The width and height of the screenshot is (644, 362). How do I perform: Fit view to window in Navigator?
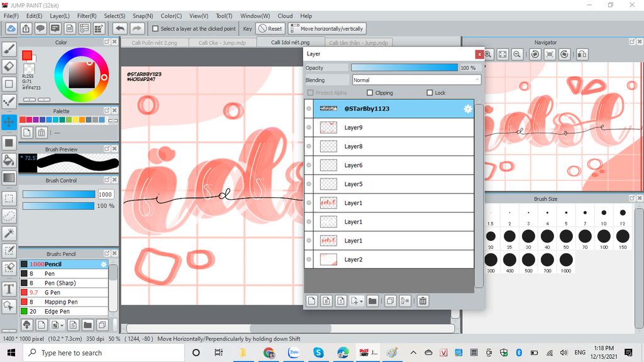502,54
